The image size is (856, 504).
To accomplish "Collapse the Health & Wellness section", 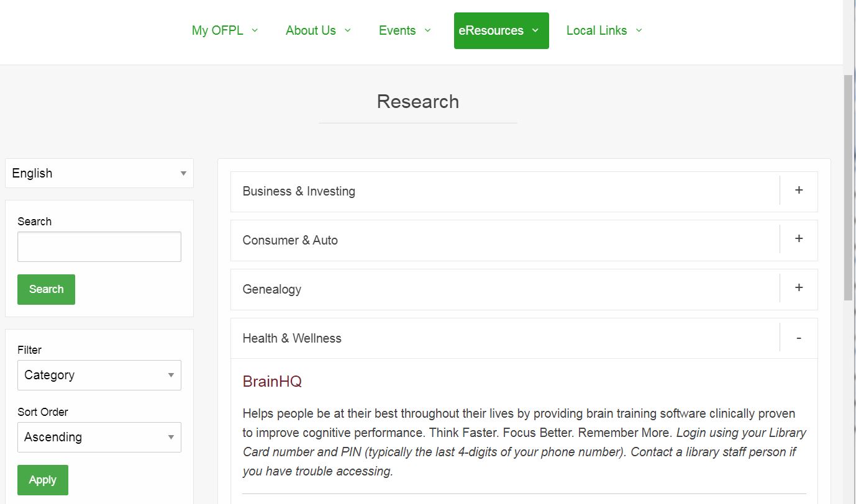I will (798, 338).
